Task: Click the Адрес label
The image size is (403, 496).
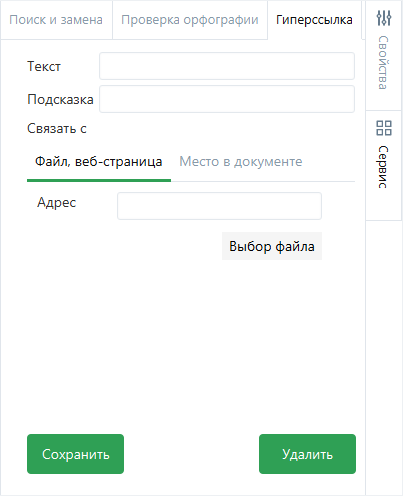Action: click(x=56, y=203)
